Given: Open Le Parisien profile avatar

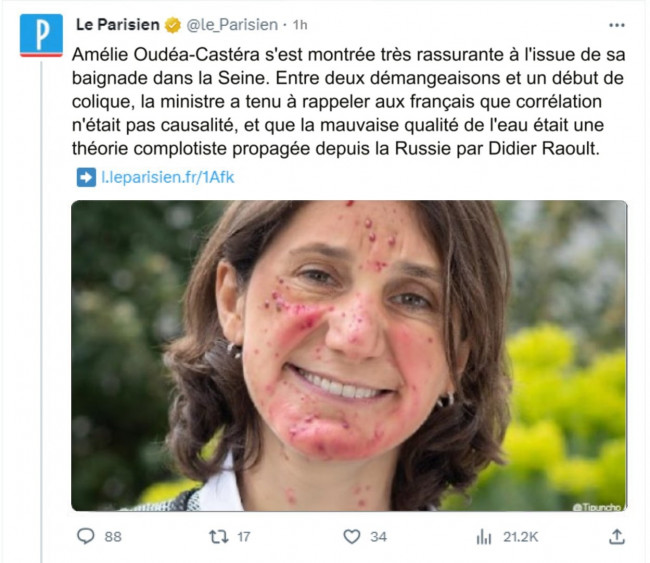Looking at the screenshot, I should pos(41,35).
